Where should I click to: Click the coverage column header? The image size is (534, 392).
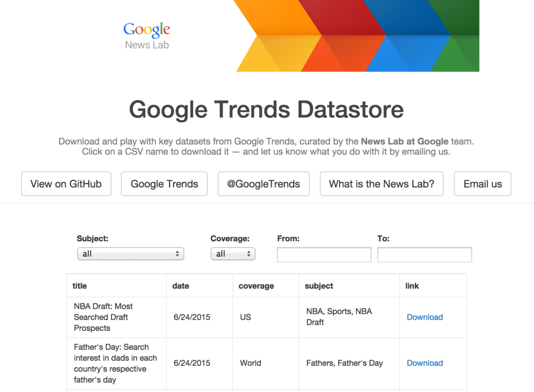pos(256,285)
